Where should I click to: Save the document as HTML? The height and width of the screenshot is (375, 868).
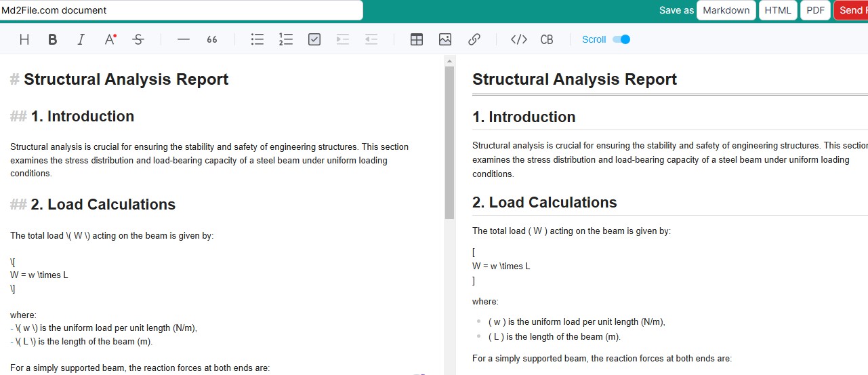click(778, 10)
